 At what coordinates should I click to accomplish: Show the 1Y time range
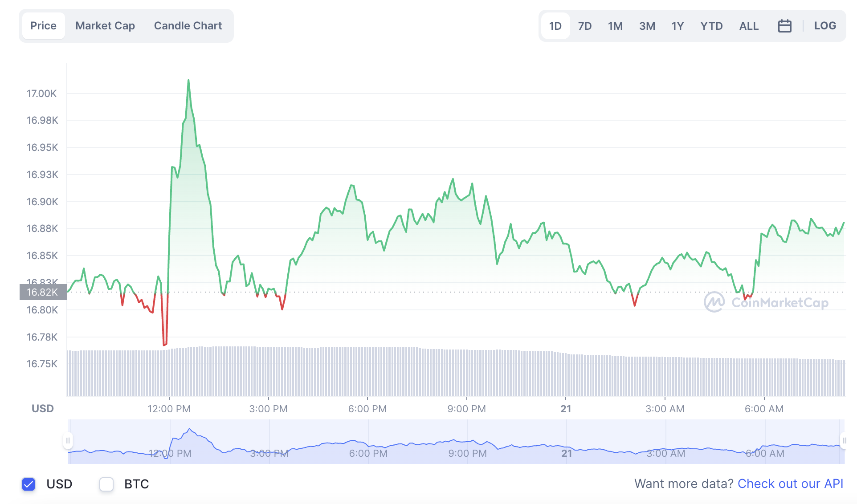click(677, 26)
